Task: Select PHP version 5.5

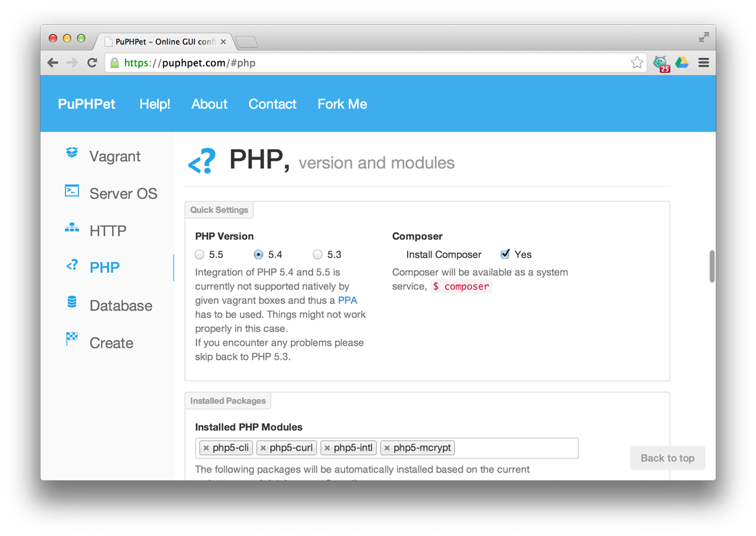Action: [x=200, y=254]
